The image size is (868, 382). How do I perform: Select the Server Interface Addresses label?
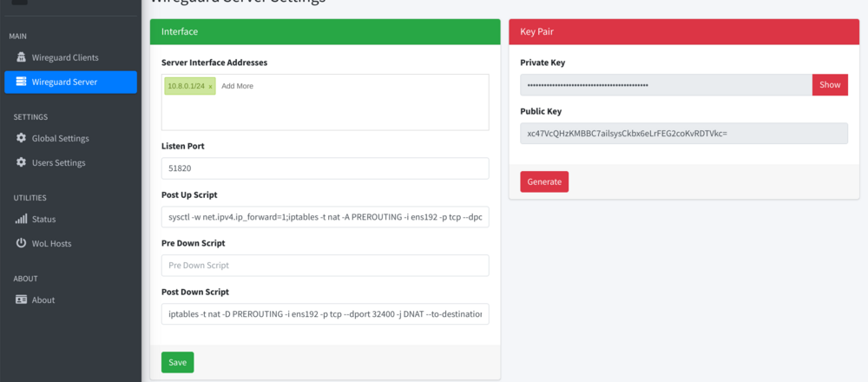[x=214, y=63]
